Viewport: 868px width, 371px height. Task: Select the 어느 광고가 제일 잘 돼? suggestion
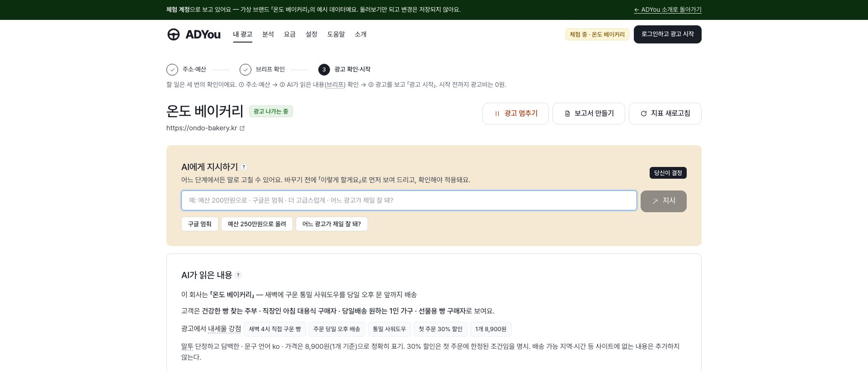pyautogui.click(x=332, y=224)
